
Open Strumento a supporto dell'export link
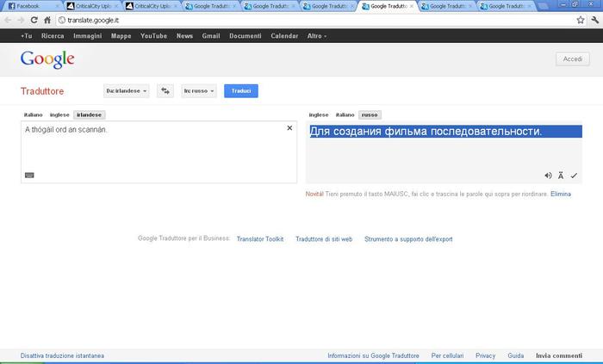pyautogui.click(x=408, y=239)
